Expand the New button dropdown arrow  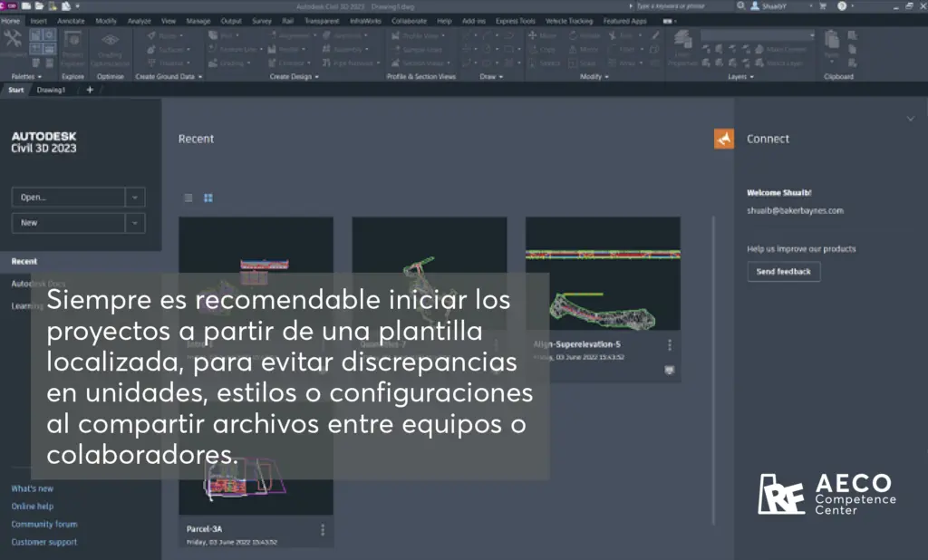[x=135, y=223]
